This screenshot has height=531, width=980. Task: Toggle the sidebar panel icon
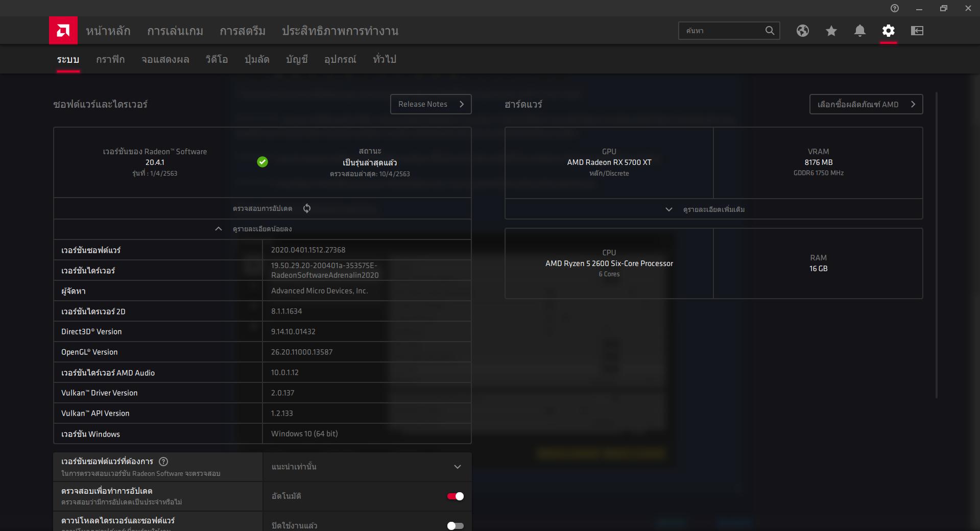[x=917, y=31]
